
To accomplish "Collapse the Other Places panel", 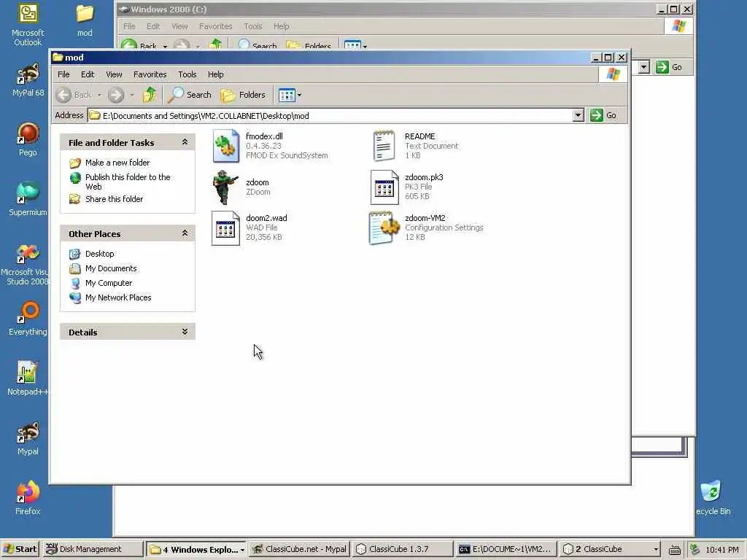I will tap(185, 233).
